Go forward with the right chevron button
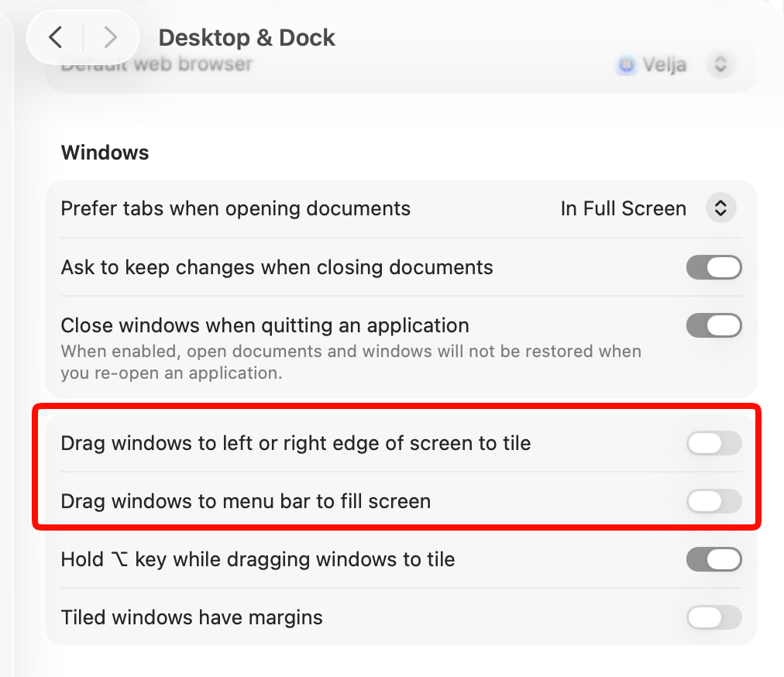This screenshot has height=677, width=784. (111, 37)
